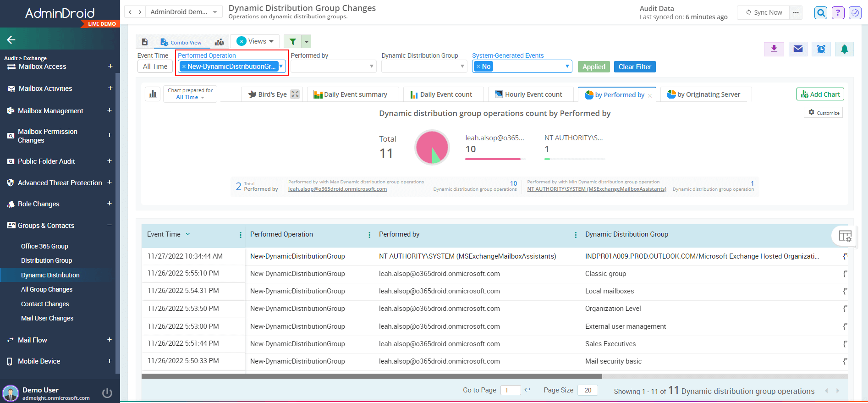Switch to the Daily Event summary tab

click(x=351, y=94)
